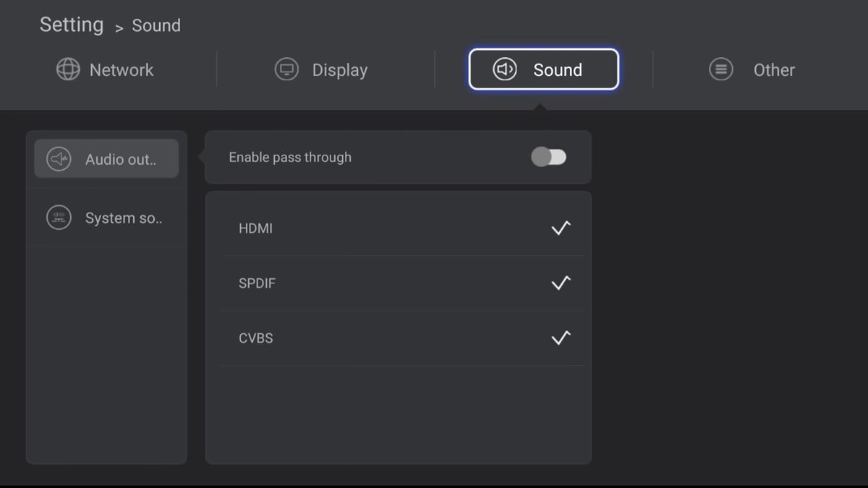The height and width of the screenshot is (488, 868).
Task: Switch to the Network tab
Action: (122, 70)
